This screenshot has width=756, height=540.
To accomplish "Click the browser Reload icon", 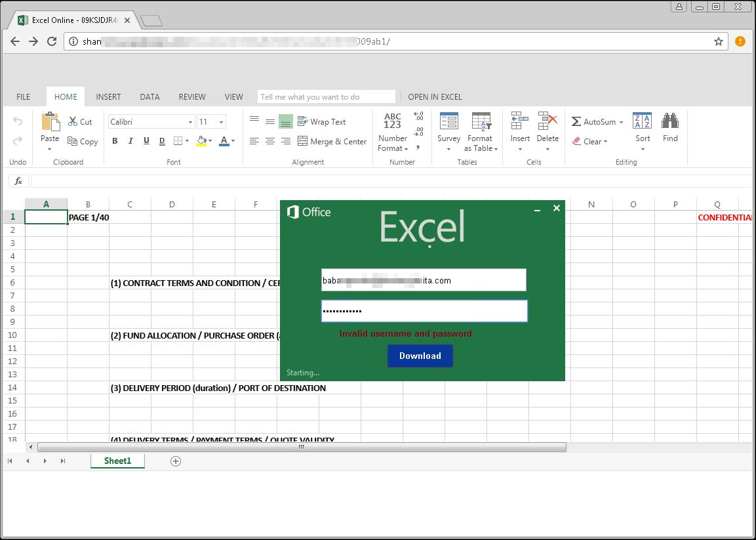I will [x=52, y=41].
